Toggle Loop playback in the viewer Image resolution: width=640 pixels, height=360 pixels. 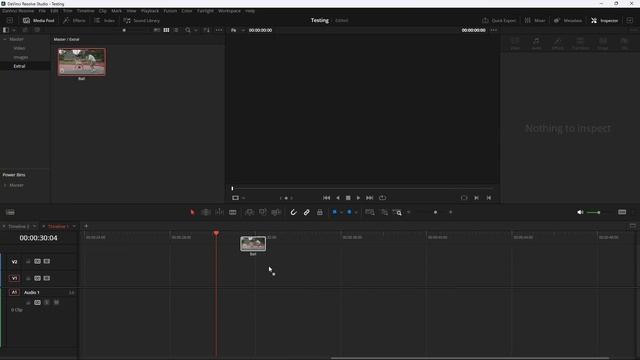[382, 198]
